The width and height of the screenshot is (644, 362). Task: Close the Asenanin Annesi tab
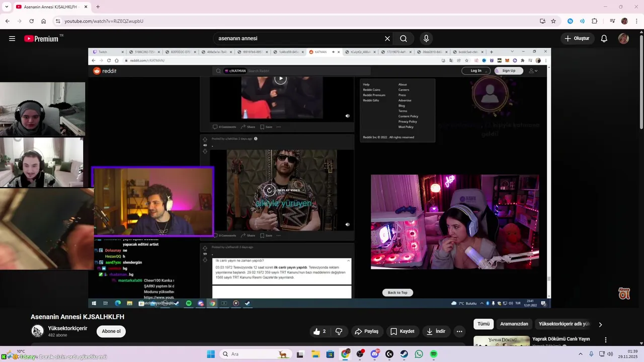[x=85, y=7]
